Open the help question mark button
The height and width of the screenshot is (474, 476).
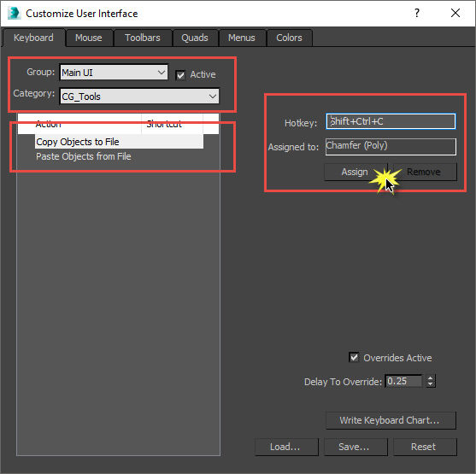click(417, 13)
